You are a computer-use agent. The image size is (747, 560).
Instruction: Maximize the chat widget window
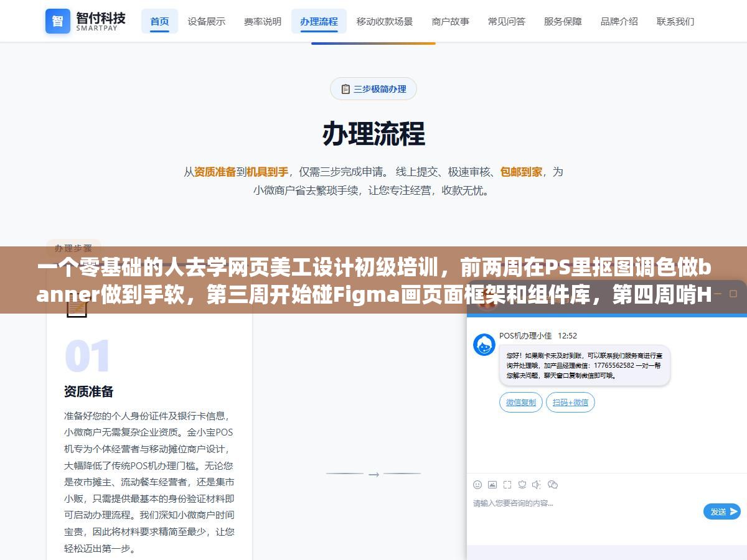pyautogui.click(x=733, y=294)
